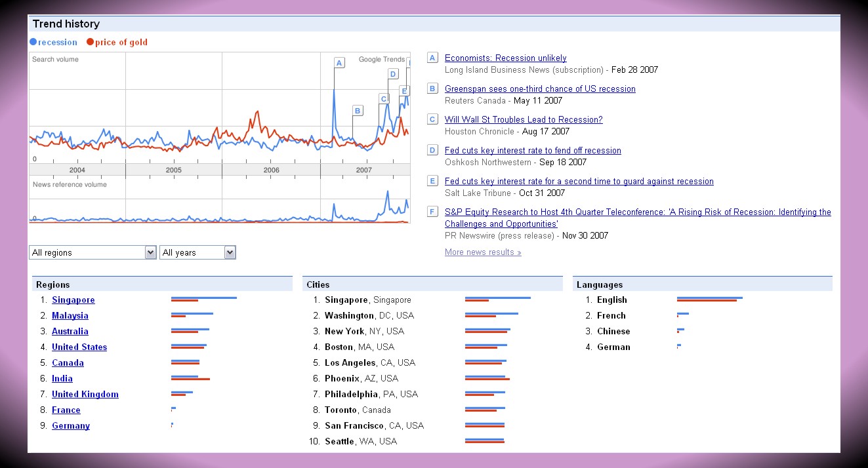Image resolution: width=868 pixels, height=468 pixels.
Task: Click the red price of gold legend dot
Action: (x=91, y=43)
